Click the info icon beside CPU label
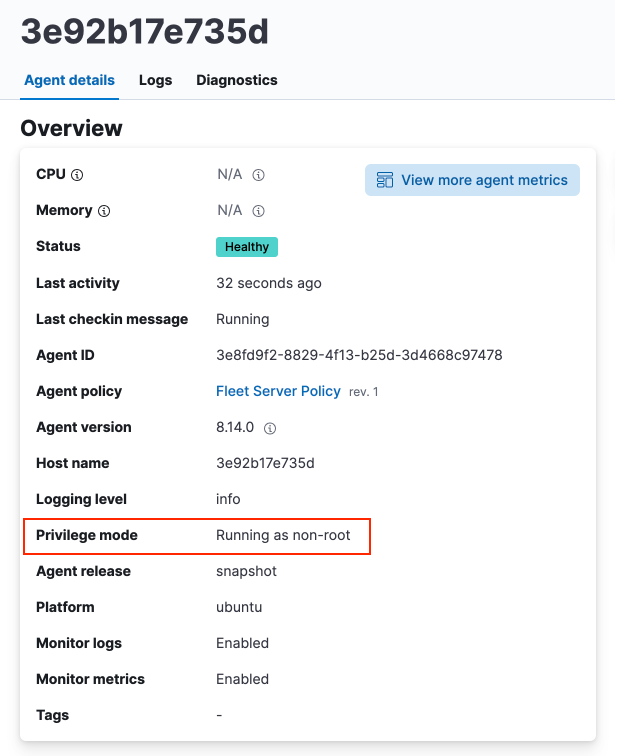631x756 pixels. pyautogui.click(x=78, y=175)
